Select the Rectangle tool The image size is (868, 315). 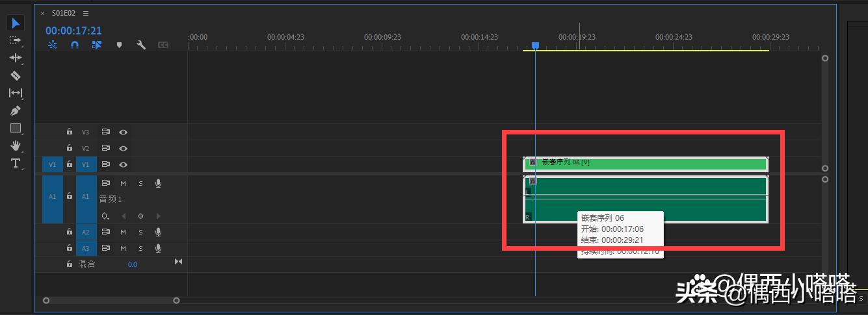coord(16,128)
